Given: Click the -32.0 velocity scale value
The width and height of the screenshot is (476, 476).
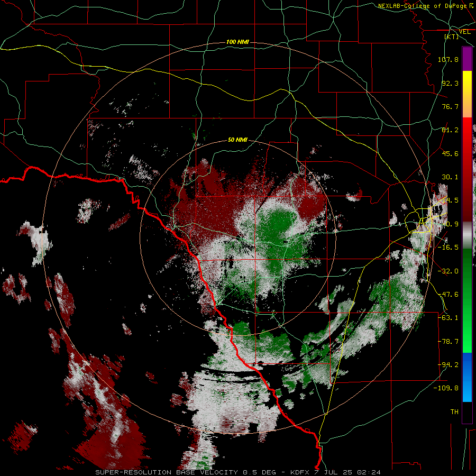Looking at the screenshot, I should [x=448, y=271].
